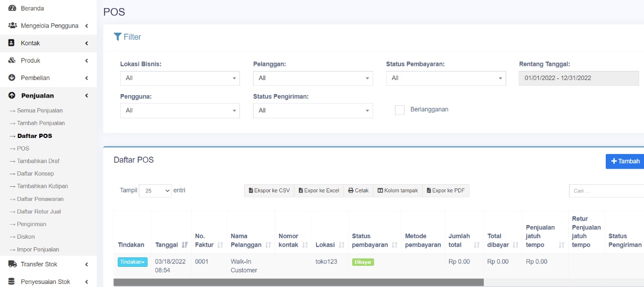This screenshot has width=644, height=287.
Task: Expand the Kontak menu chevron
Action: pos(87,43)
